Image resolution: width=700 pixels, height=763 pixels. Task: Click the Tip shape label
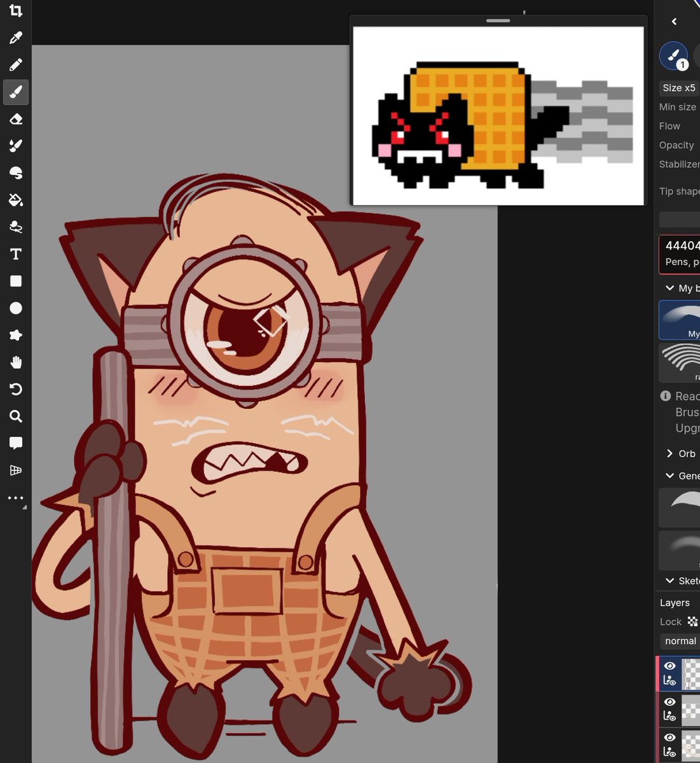coord(680,191)
